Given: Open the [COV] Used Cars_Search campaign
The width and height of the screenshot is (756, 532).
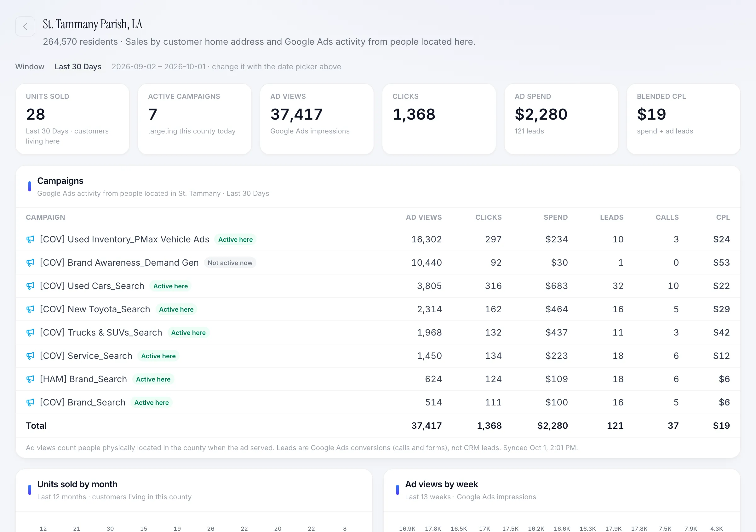Looking at the screenshot, I should click(92, 286).
